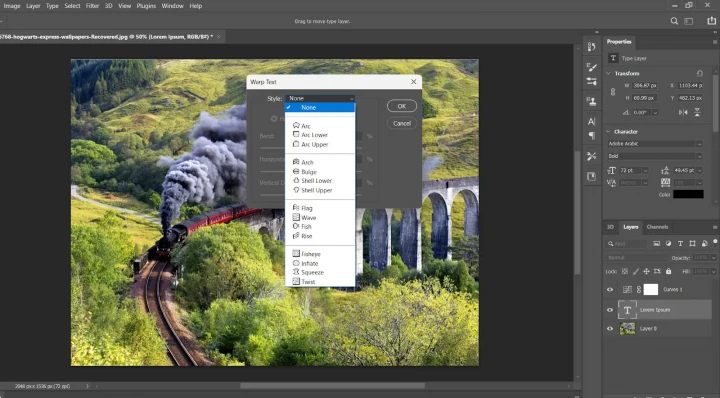
Task: Hide Layer 0 visibility eye
Action: click(610, 329)
